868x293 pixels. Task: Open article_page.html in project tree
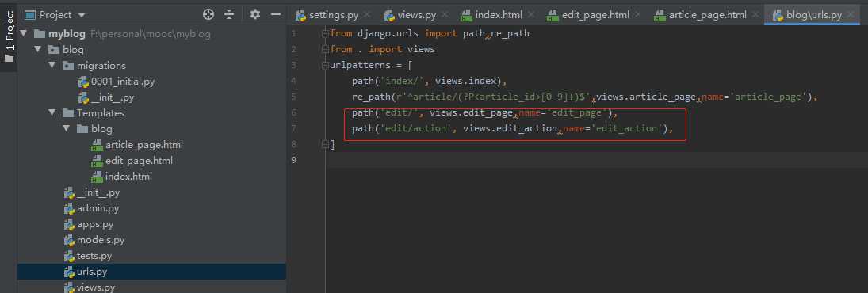144,145
